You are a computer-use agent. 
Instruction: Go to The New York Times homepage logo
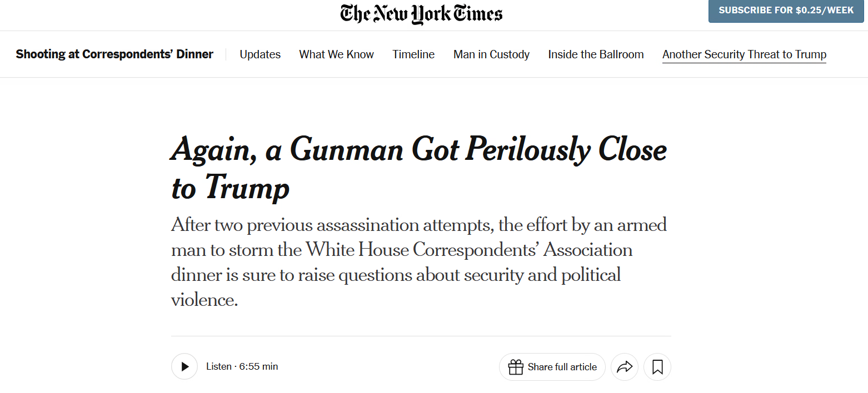[421, 14]
